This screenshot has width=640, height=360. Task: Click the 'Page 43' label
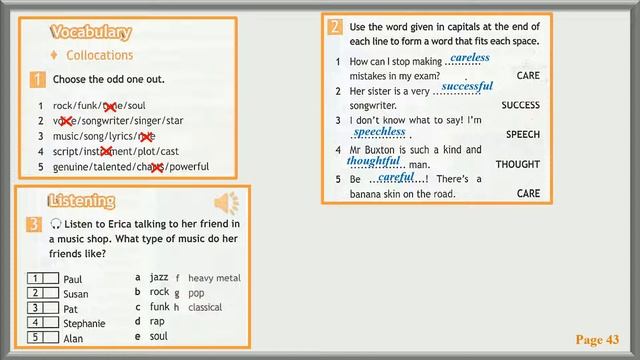pos(597,339)
